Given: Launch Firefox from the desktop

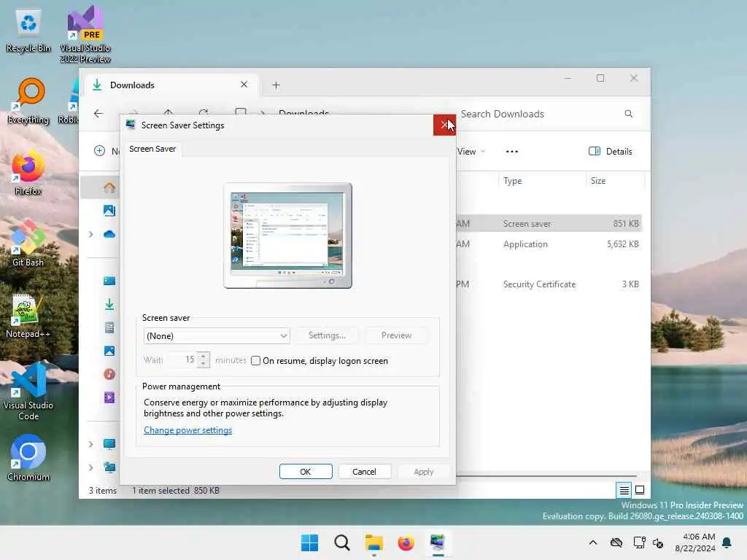Looking at the screenshot, I should click(x=28, y=172).
